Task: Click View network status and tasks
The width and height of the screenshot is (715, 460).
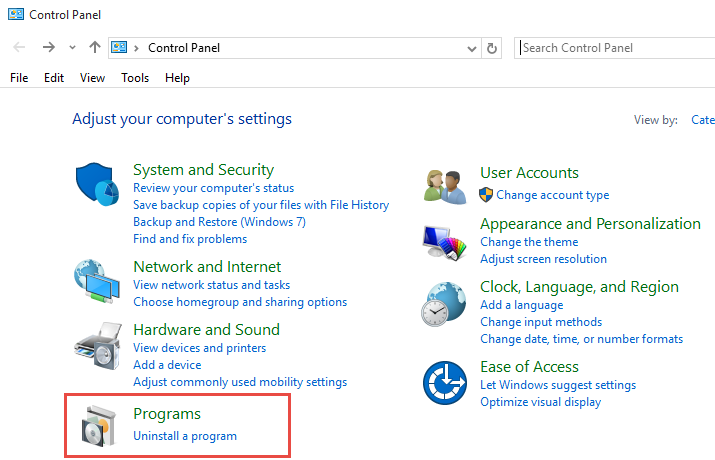Action: [212, 285]
